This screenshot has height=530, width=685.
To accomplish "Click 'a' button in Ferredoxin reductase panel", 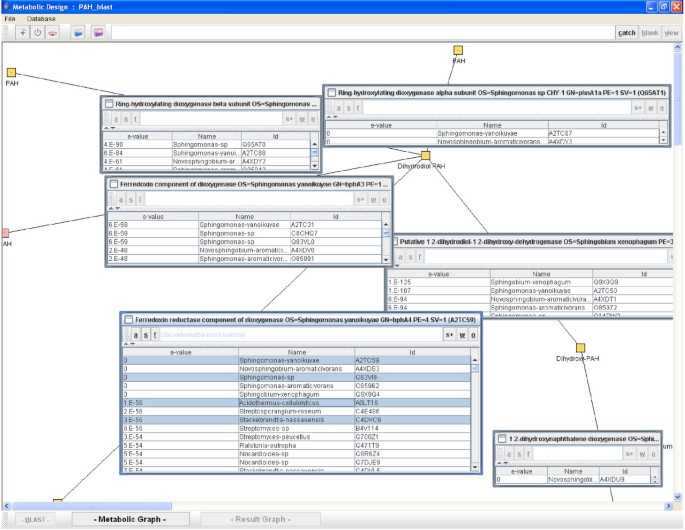I will tap(135, 335).
